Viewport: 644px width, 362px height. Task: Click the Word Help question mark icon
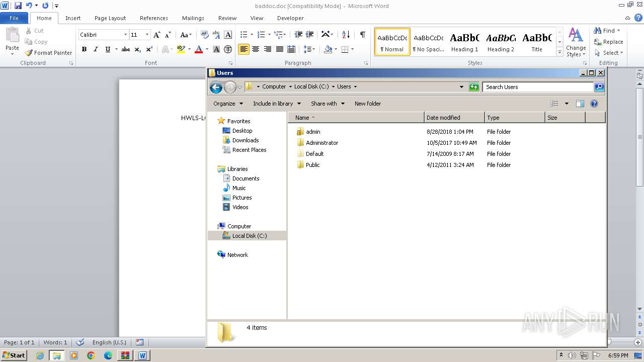pyautogui.click(x=638, y=18)
